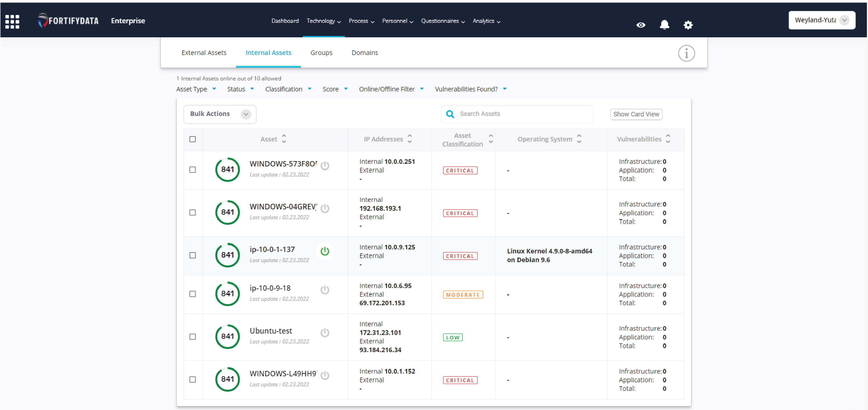Screen dimensions: 868x410
Task: Click the eye visibility icon in top bar
Action: click(641, 25)
